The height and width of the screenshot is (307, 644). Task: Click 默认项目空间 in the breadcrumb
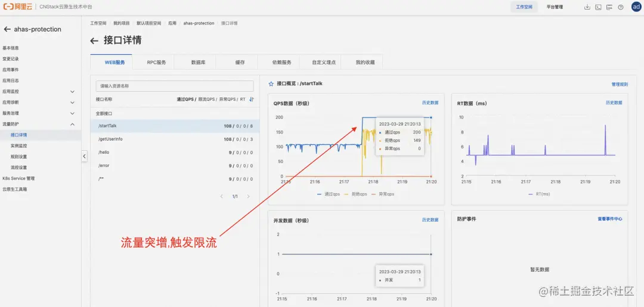pyautogui.click(x=148, y=23)
